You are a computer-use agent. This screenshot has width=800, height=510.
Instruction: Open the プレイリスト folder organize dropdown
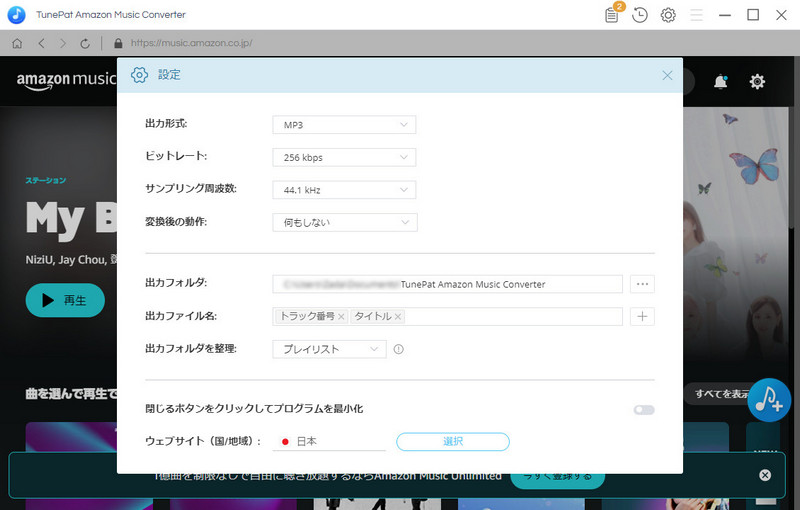tap(329, 349)
